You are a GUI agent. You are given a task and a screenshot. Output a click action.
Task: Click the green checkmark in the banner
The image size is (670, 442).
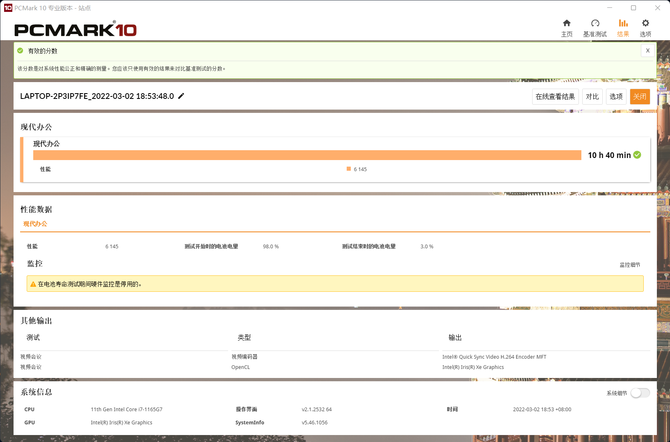[20, 48]
